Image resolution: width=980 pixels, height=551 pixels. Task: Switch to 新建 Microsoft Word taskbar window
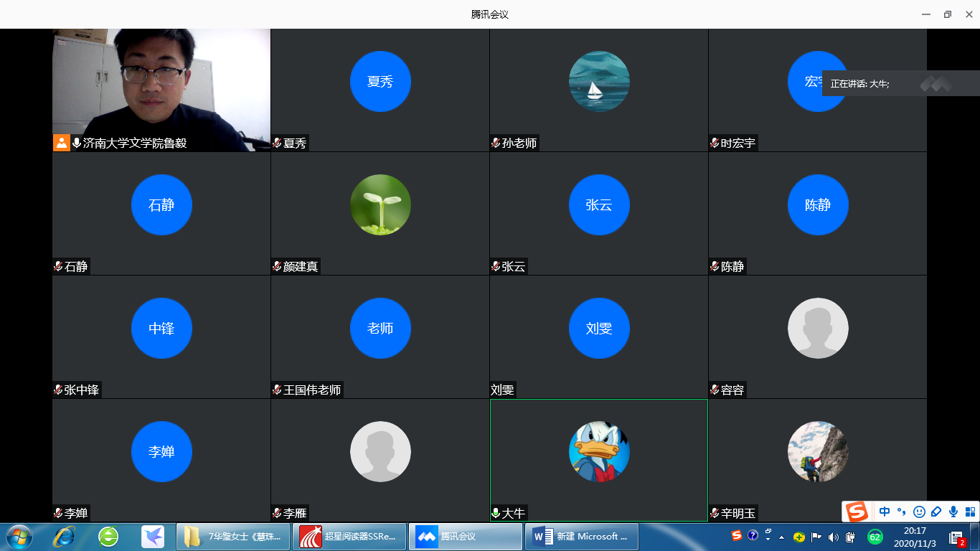(581, 537)
